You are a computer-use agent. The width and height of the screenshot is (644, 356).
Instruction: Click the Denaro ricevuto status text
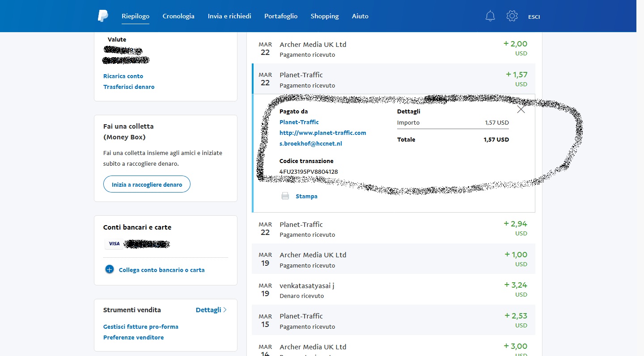(x=302, y=296)
